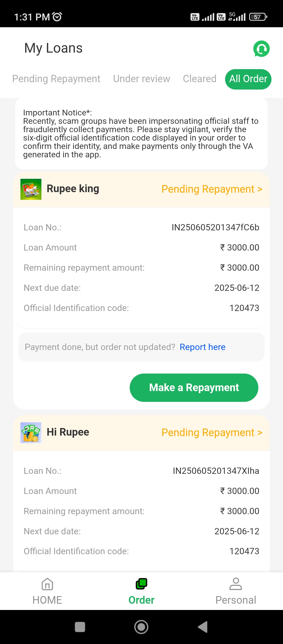Screen dimensions: 283x644
Task: Open the Personal profile icon
Action: click(236, 584)
